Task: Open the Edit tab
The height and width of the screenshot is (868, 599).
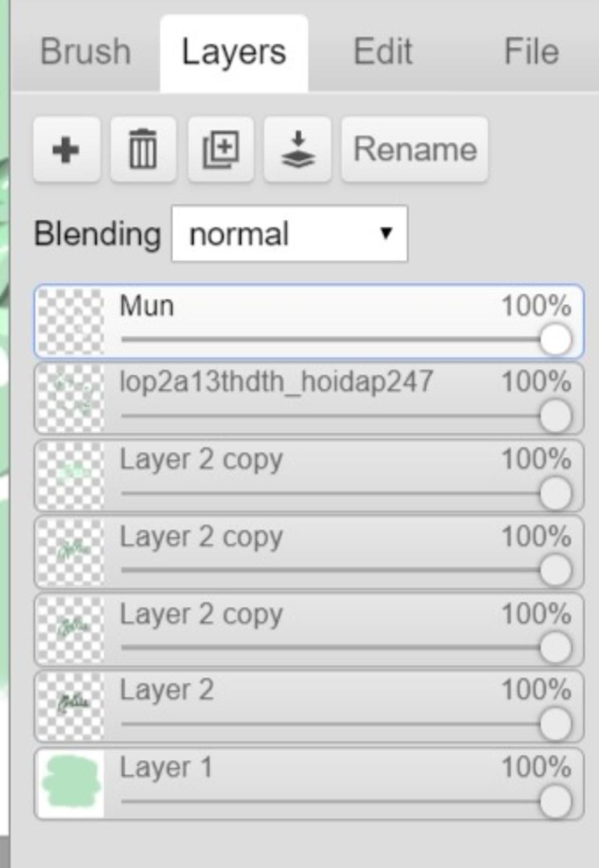Action: tap(383, 51)
